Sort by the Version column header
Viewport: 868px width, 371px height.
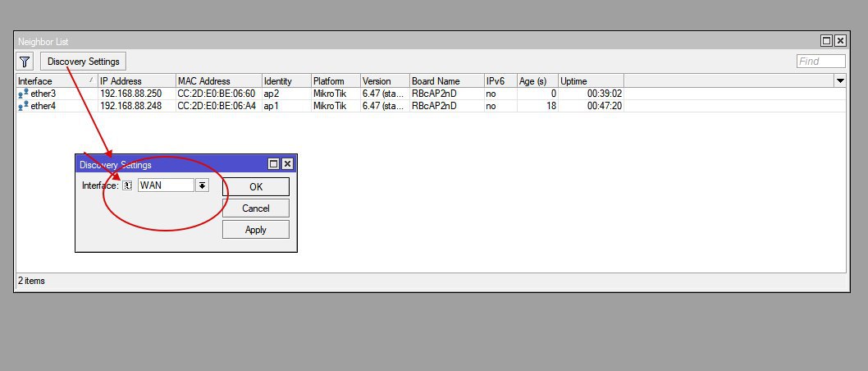coord(385,80)
